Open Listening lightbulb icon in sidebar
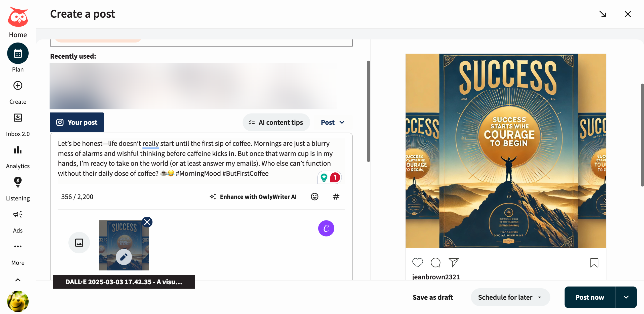Viewport: 644px width, 314px height. (x=18, y=182)
